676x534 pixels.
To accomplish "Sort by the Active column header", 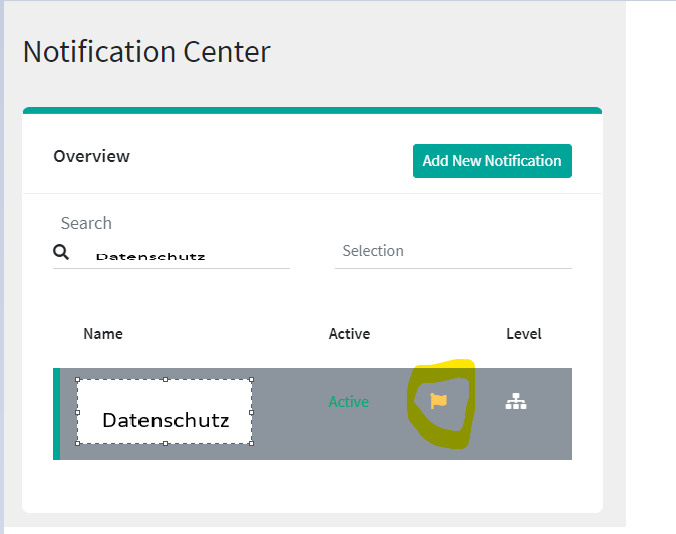I will pos(349,334).
